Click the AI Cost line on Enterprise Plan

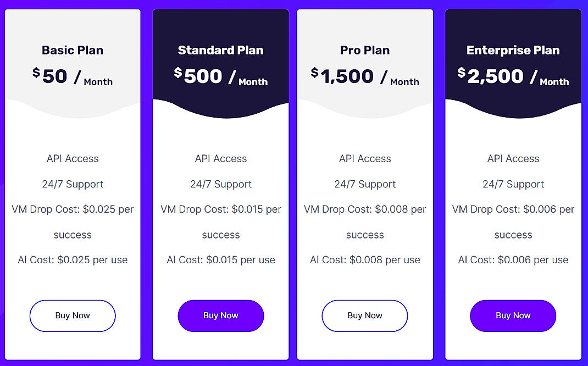(513, 259)
